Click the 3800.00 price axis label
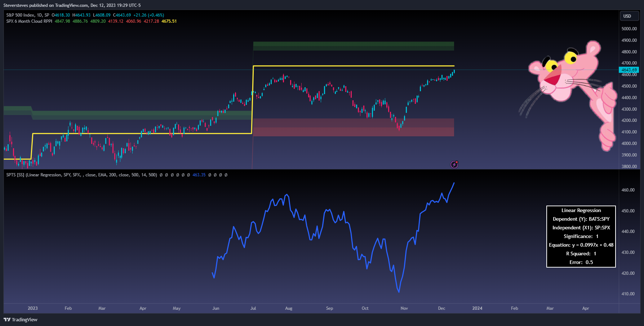 629,167
